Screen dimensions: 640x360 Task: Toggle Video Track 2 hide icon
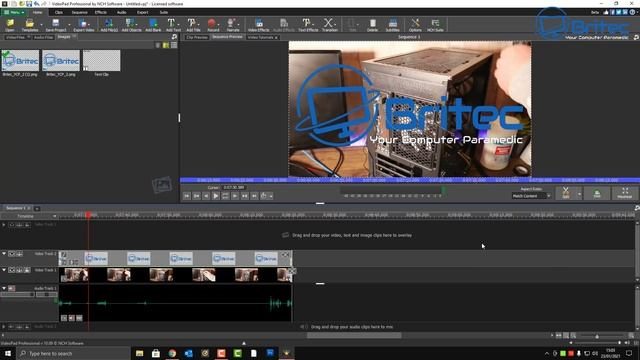pos(12,253)
